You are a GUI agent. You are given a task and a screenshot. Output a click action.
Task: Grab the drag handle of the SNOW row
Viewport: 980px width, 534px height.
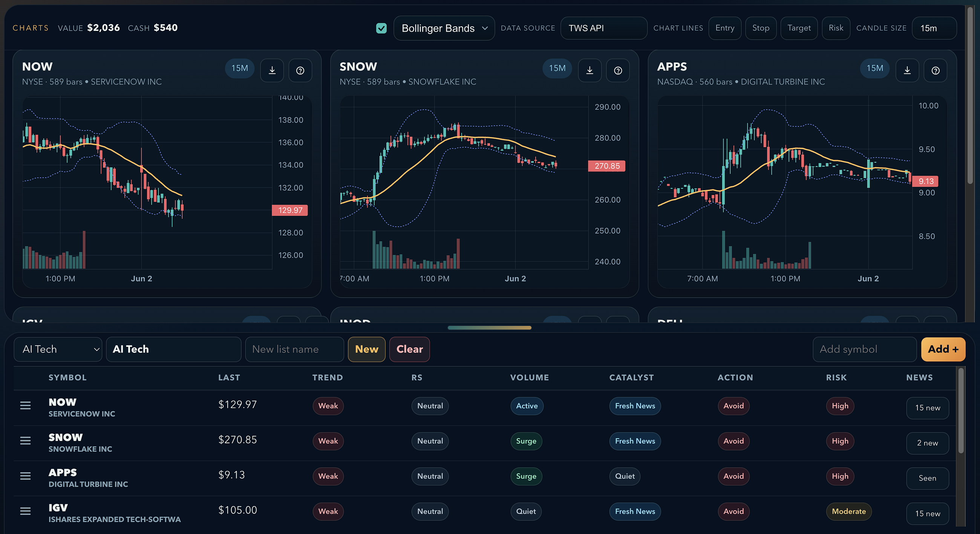pos(26,441)
